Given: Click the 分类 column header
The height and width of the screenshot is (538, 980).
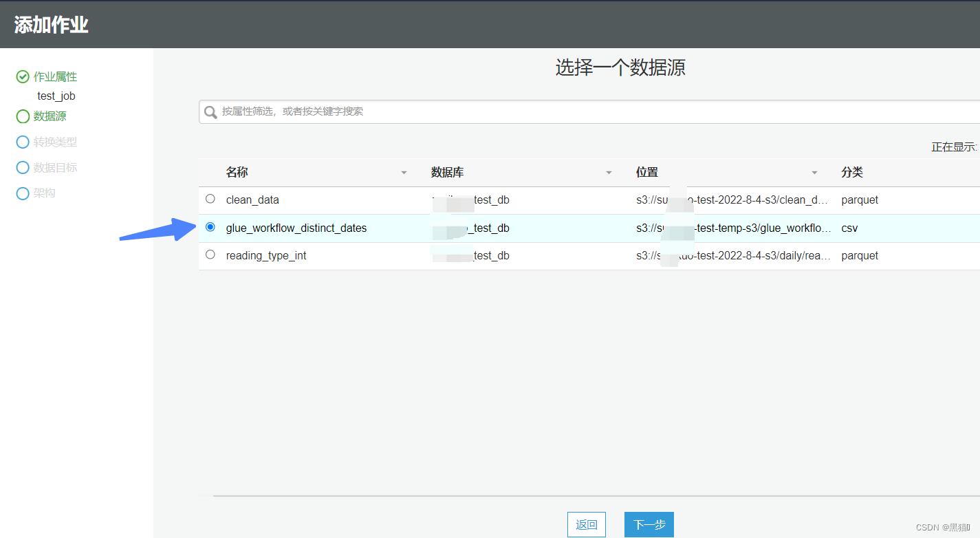Looking at the screenshot, I should click(852, 173).
